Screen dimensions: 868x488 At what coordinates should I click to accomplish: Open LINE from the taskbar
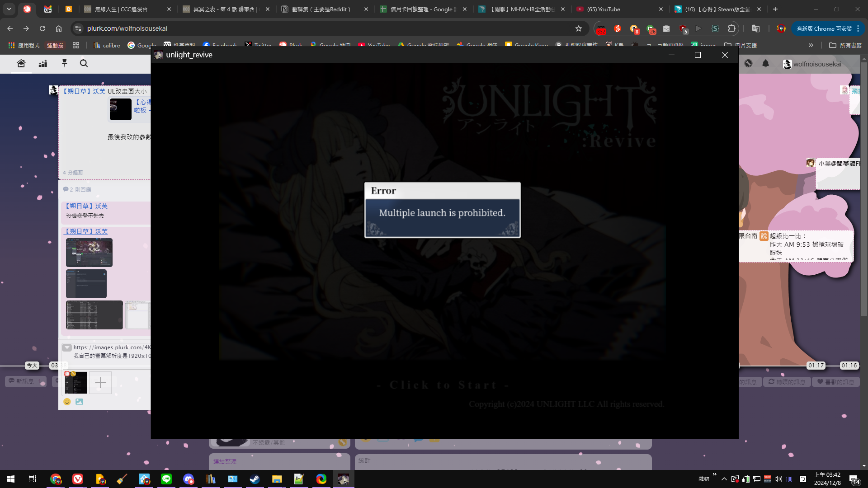pos(166,479)
